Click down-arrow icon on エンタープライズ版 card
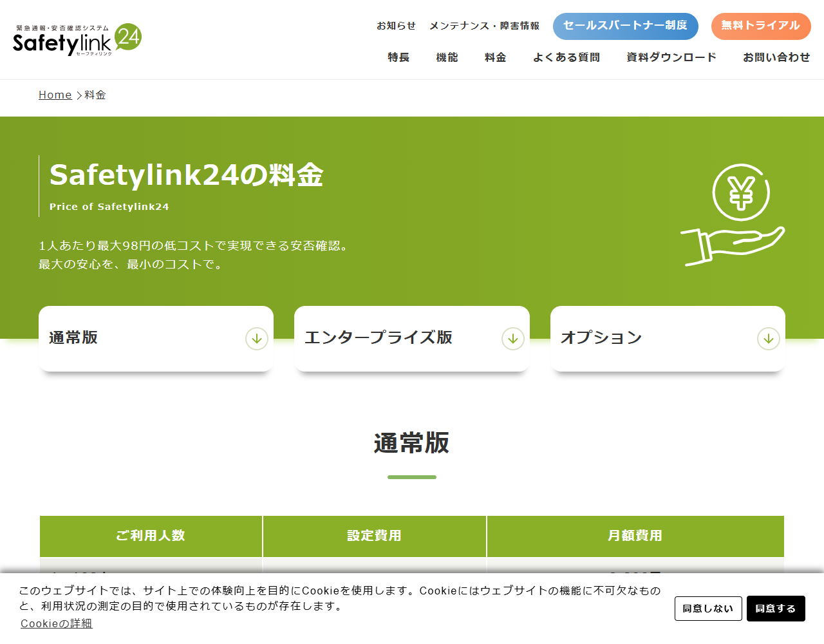 [x=513, y=339]
